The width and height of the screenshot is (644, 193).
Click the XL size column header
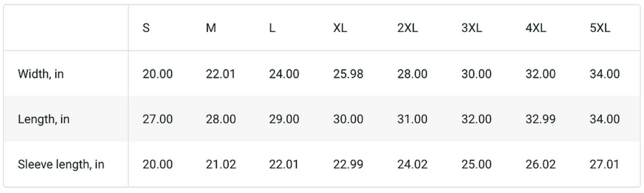coord(340,28)
